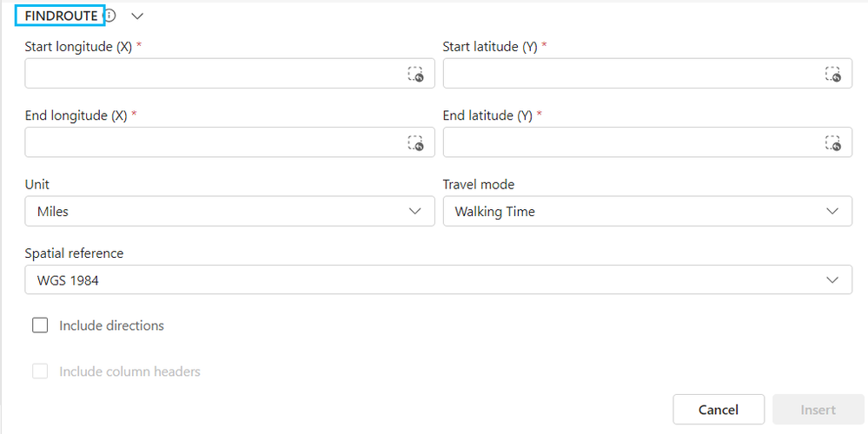This screenshot has height=434, width=868.
Task: Click the Travel mode chevron arrow
Action: click(832, 211)
